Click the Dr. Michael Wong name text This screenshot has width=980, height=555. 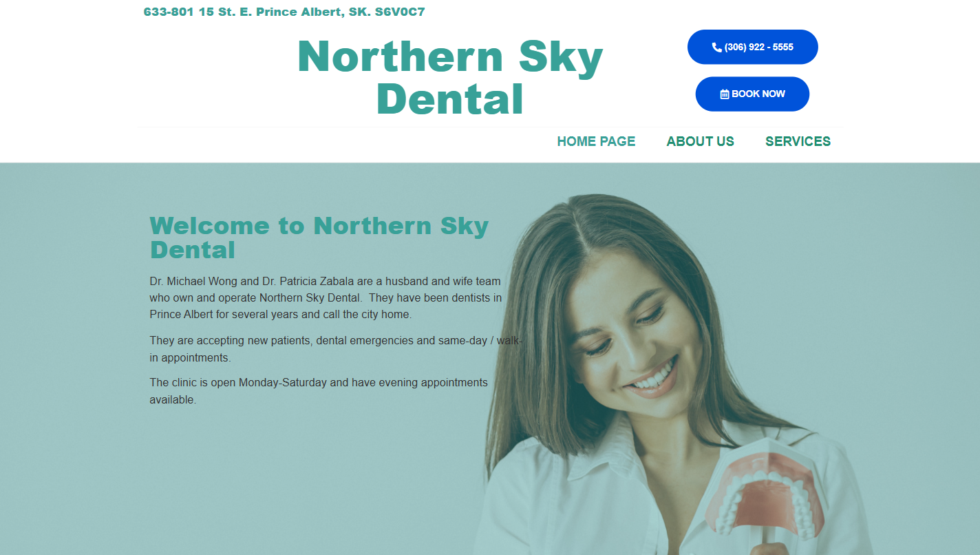tap(193, 281)
